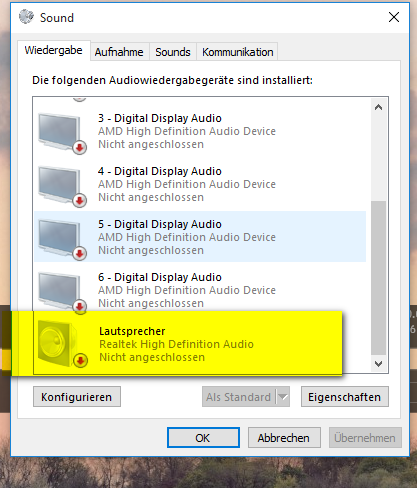Click the Konfigurieren button
Screen dimensions: 417x488
77,397
